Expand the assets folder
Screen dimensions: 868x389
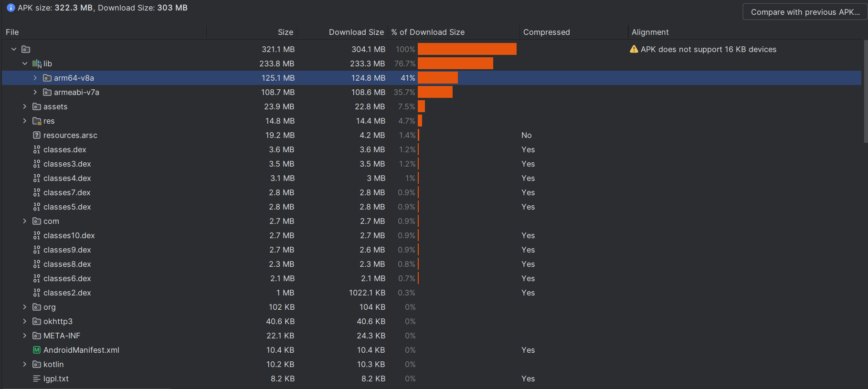pyautogui.click(x=25, y=106)
